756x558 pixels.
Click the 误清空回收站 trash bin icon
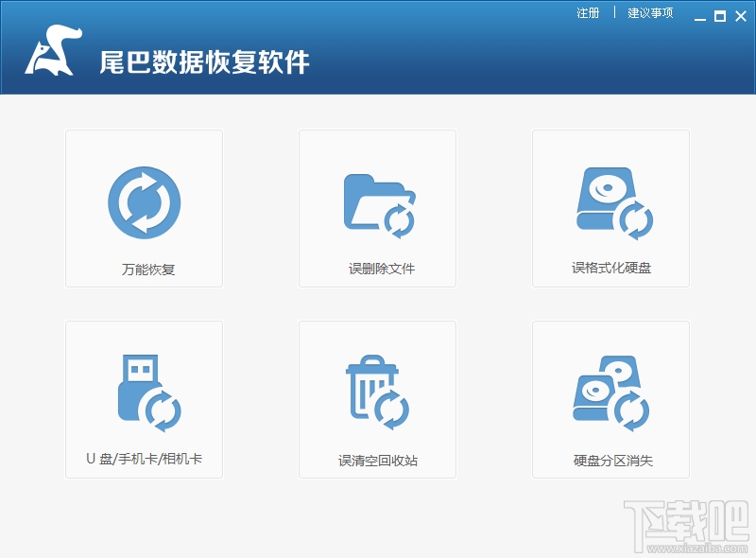[377, 392]
